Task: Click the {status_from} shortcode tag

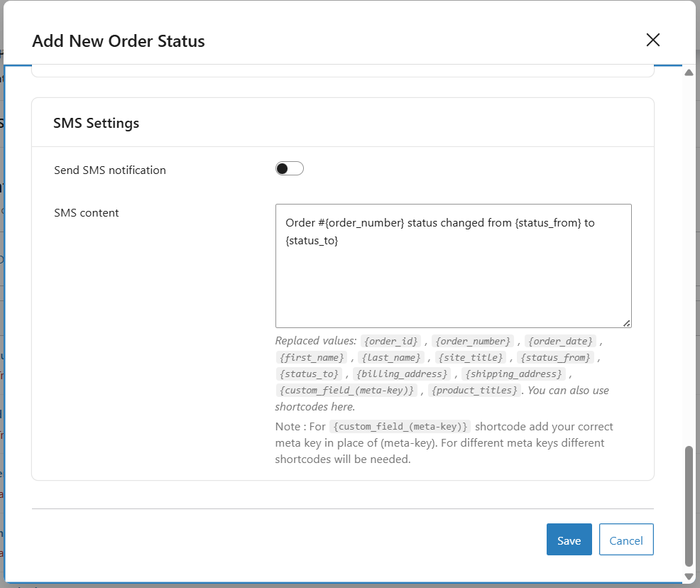Action: [557, 357]
